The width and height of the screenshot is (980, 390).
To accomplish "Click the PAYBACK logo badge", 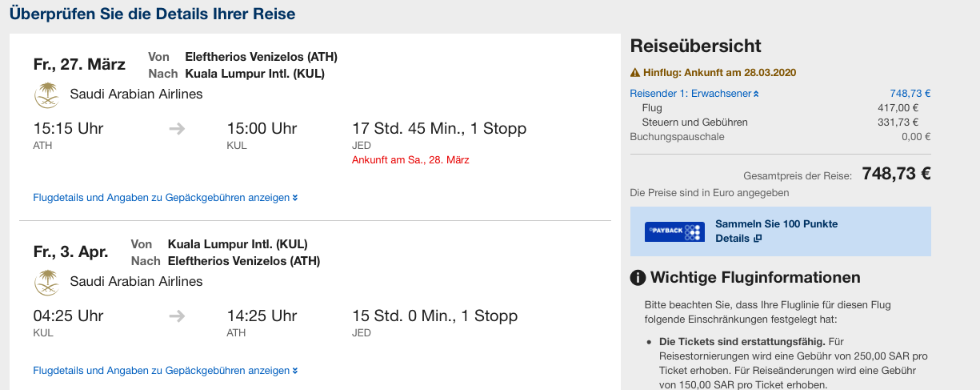I will [x=674, y=231].
